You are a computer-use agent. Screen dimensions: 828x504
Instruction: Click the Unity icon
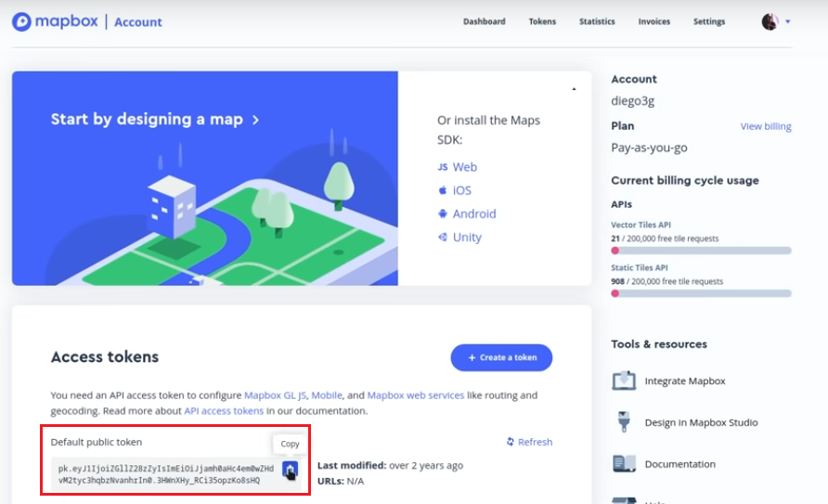tap(443, 237)
